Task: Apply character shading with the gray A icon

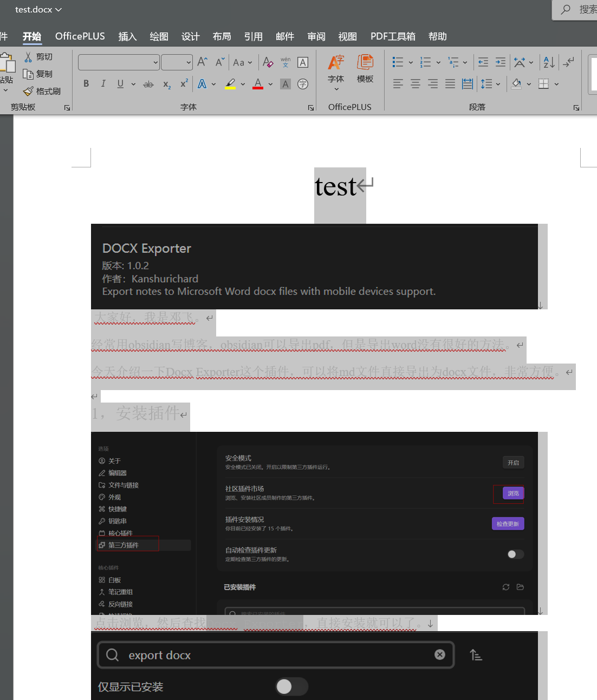Action: (x=285, y=84)
